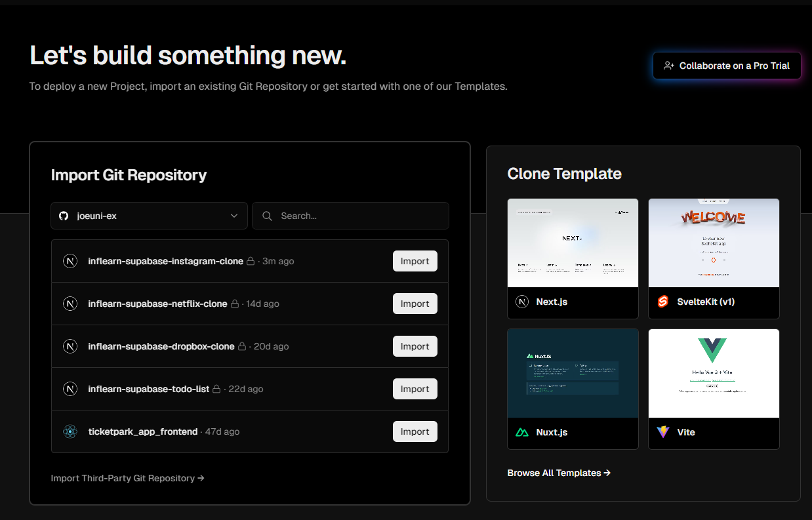Click the '14d ago' timestamp
Image resolution: width=812 pixels, height=520 pixels.
click(x=262, y=304)
